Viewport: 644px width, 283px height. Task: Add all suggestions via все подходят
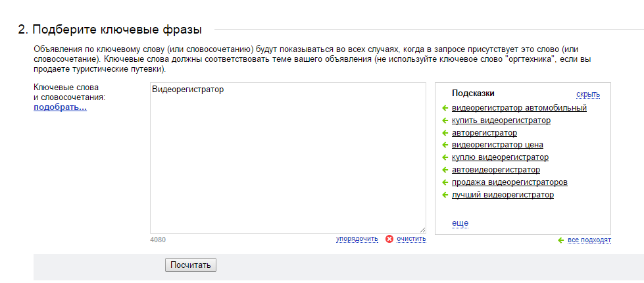pyautogui.click(x=589, y=240)
